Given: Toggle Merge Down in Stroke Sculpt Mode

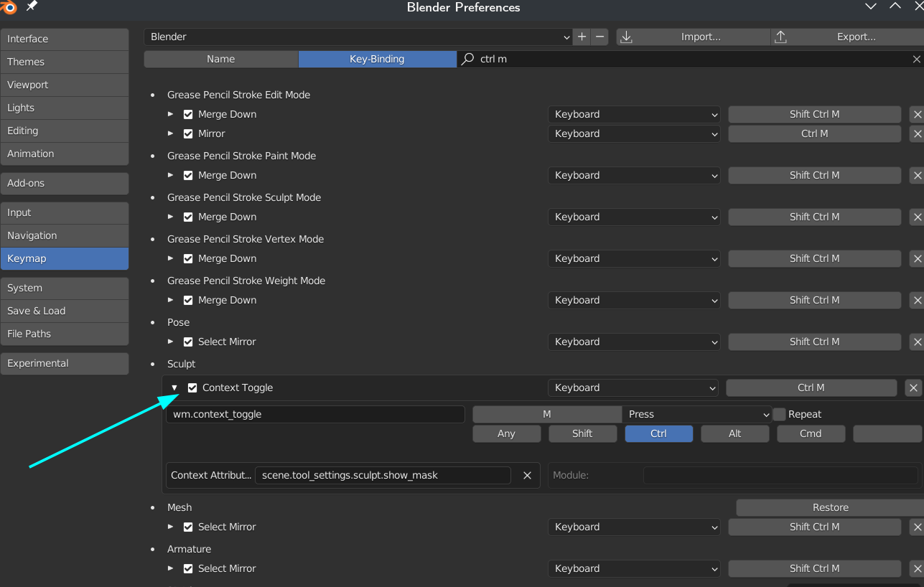Looking at the screenshot, I should coord(188,217).
